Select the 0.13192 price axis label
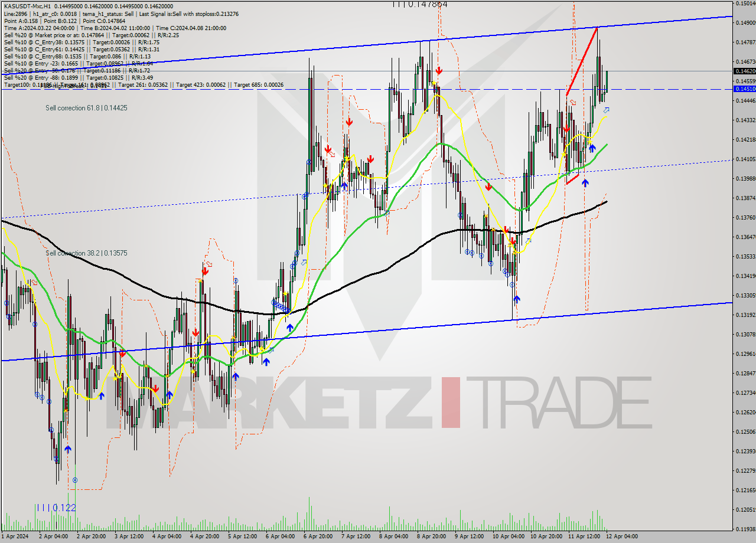The width and height of the screenshot is (756, 543). tap(746, 315)
